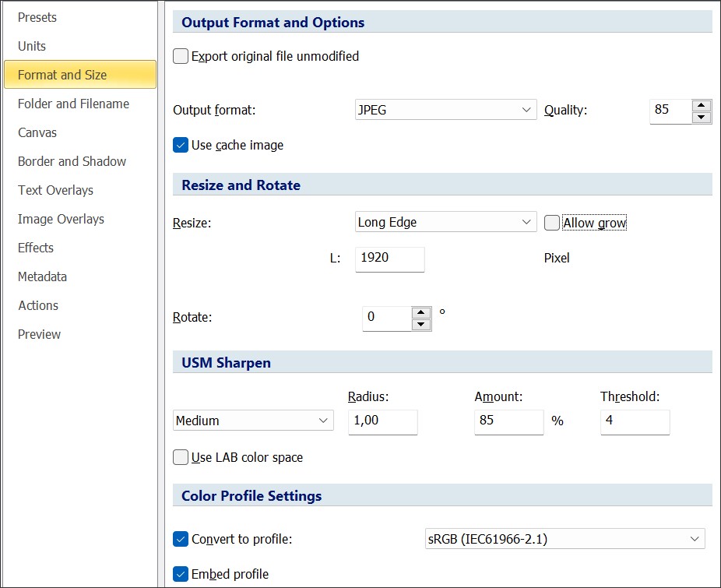This screenshot has width=721, height=588.
Task: Select Format and Size in sidebar
Action: 80,75
